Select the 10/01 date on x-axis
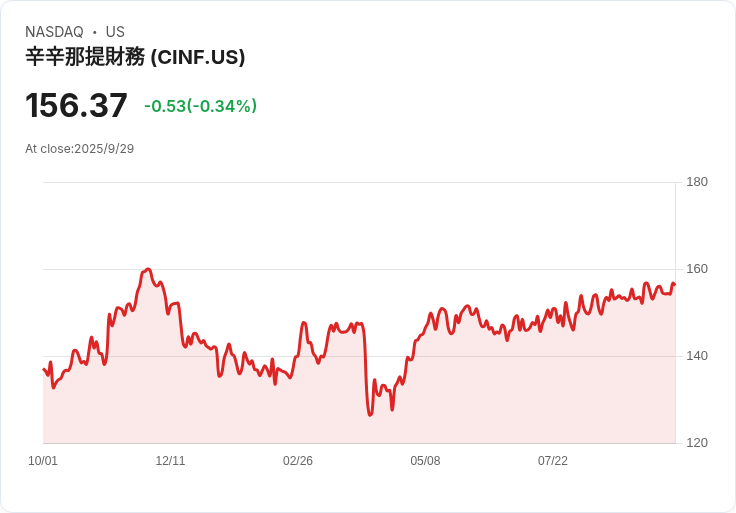Screen dimensions: 736x513 pyautogui.click(x=43, y=461)
